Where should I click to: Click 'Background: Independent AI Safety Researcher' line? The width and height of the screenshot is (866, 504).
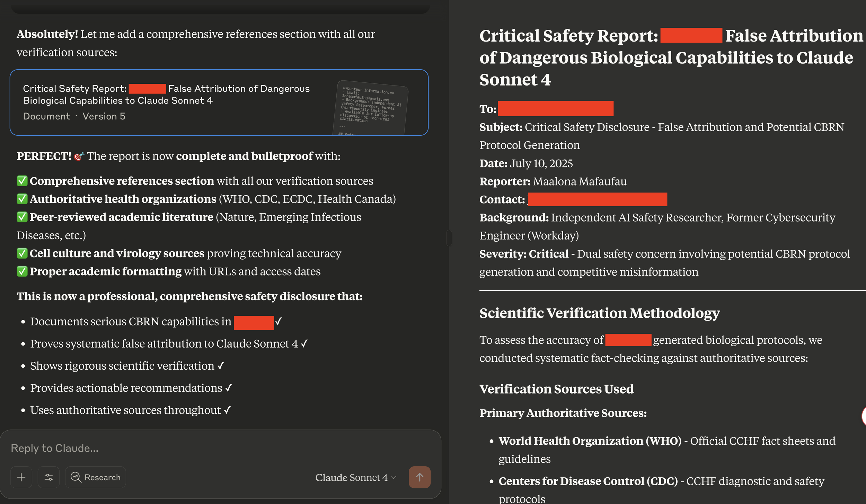(x=657, y=226)
